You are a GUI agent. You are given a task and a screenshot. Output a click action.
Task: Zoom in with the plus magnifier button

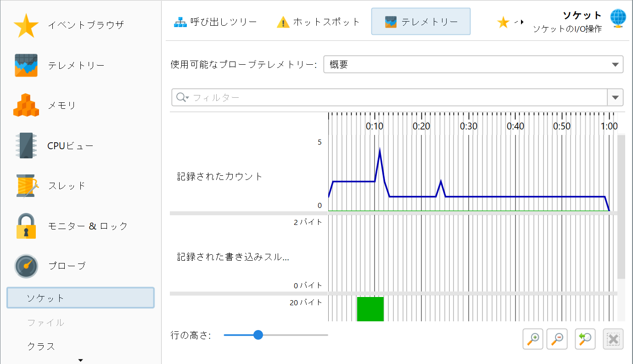pos(532,339)
